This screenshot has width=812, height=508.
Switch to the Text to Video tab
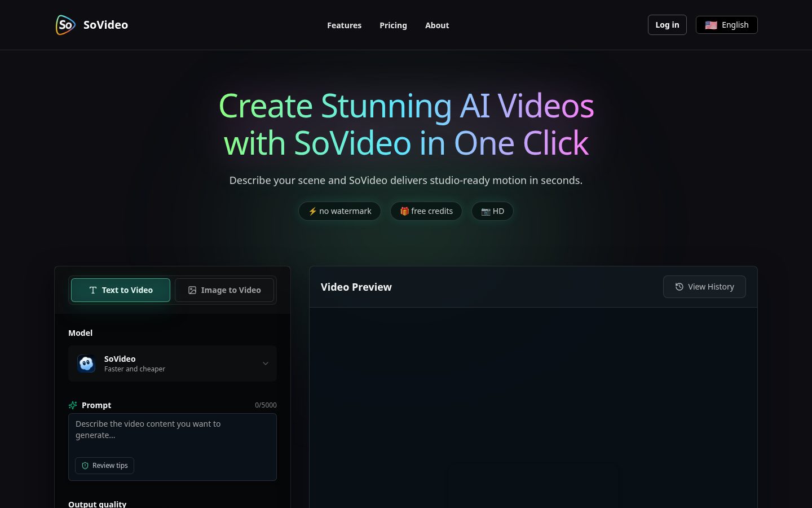tap(121, 290)
